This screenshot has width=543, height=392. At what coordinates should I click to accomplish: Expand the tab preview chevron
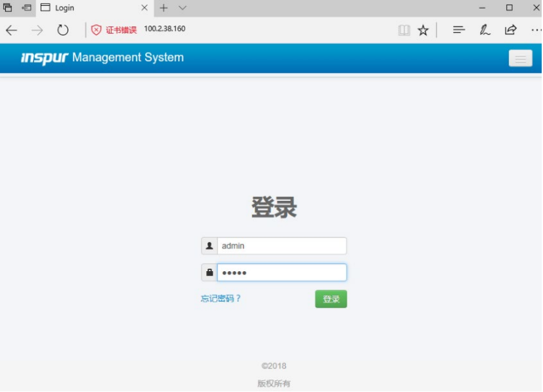[x=183, y=8]
